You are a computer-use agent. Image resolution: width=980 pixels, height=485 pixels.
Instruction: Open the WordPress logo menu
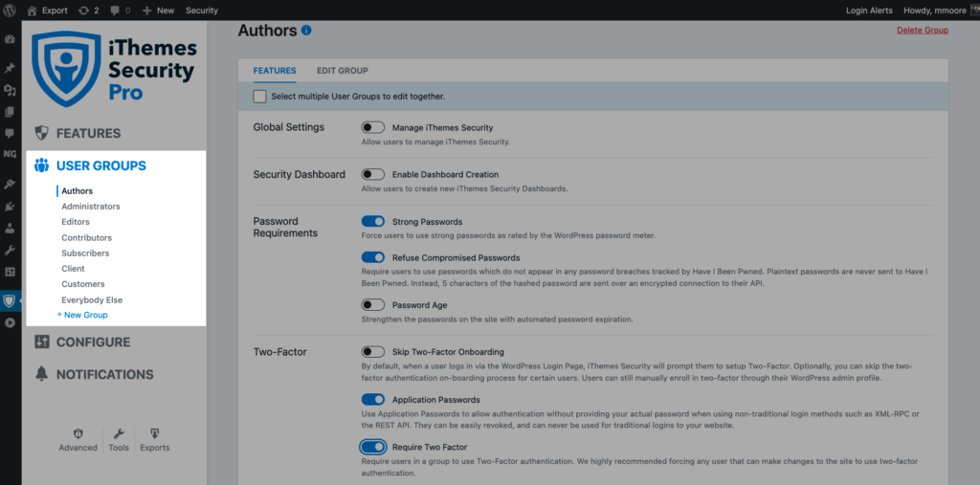10,10
